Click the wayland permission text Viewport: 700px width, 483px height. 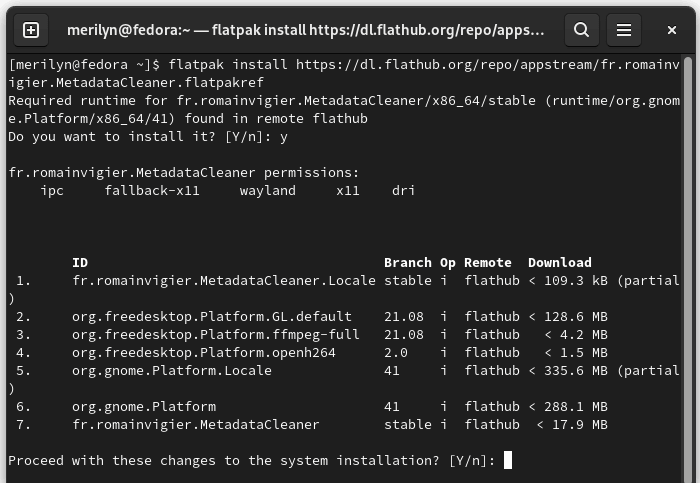click(267, 191)
